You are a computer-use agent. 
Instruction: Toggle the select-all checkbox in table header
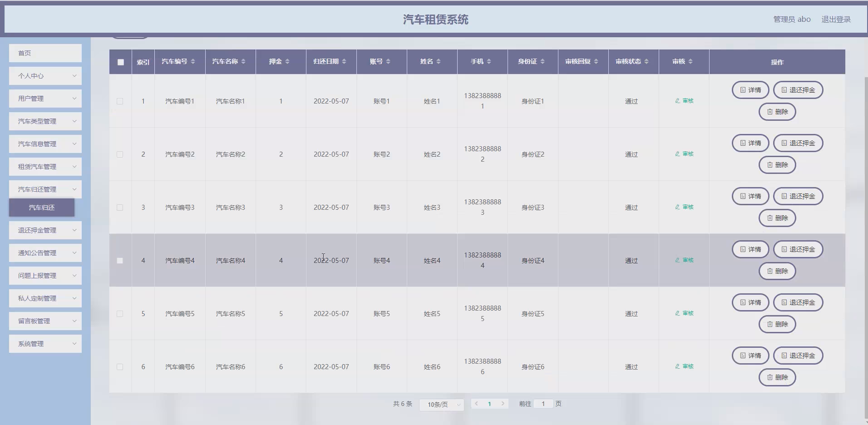pos(121,62)
